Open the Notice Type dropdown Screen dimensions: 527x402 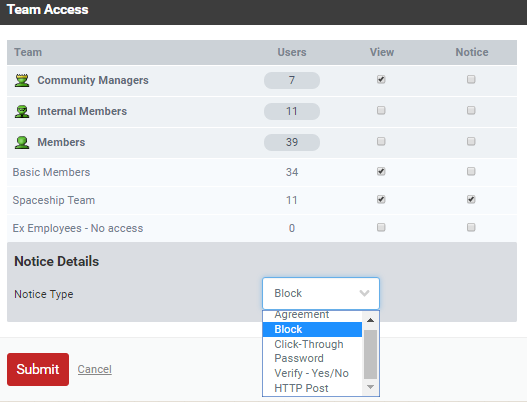pyautogui.click(x=321, y=293)
